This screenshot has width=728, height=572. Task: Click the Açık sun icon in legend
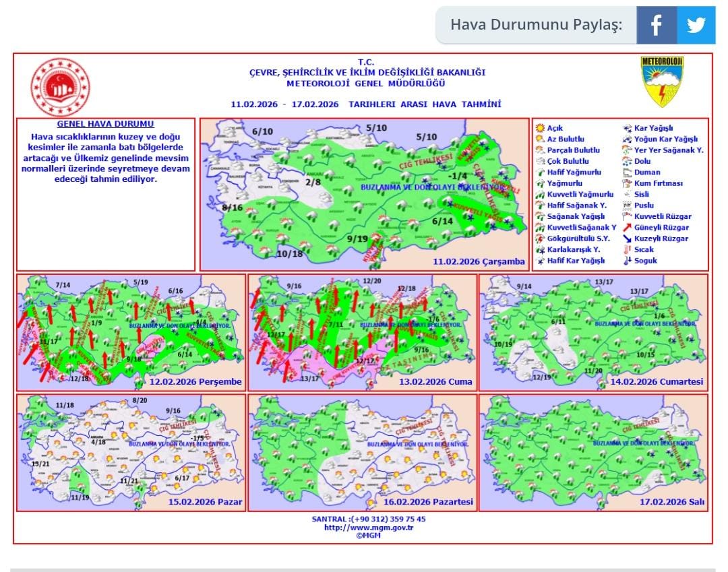pyautogui.click(x=539, y=128)
